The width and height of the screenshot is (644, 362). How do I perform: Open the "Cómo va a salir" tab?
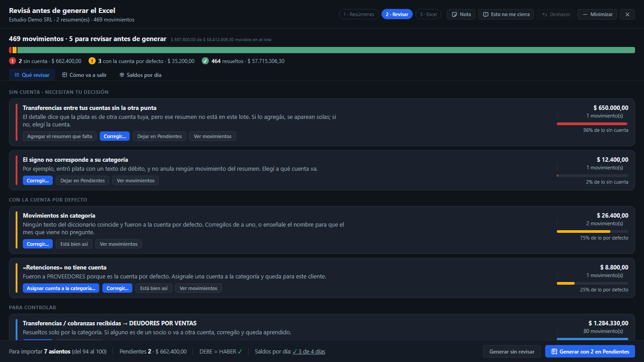[84, 75]
